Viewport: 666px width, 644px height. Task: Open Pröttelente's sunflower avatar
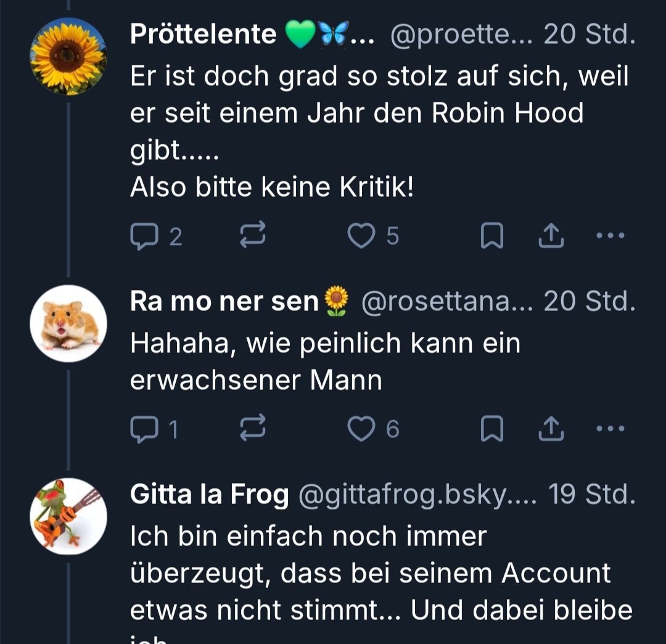click(x=68, y=56)
